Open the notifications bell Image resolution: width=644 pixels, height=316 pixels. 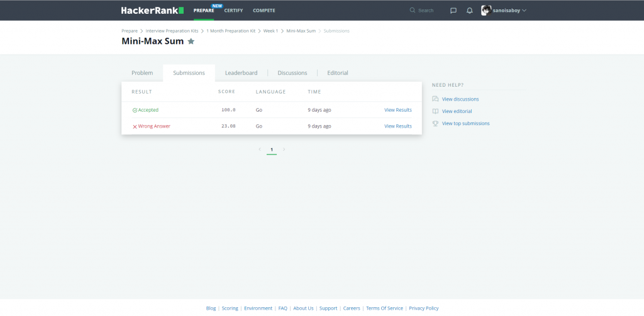point(469,11)
